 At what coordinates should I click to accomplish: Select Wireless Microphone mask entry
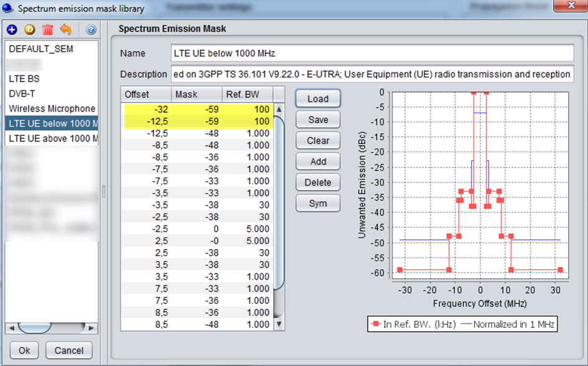(52, 109)
